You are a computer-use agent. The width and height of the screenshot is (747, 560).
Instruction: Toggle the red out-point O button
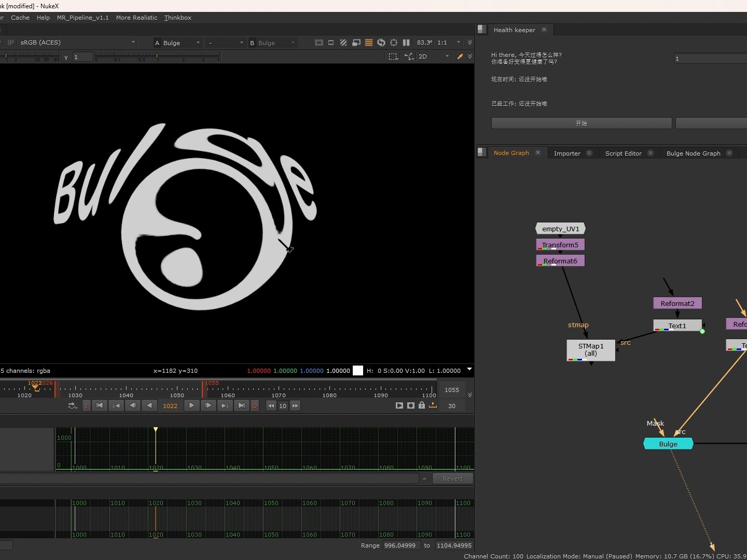coord(254,405)
